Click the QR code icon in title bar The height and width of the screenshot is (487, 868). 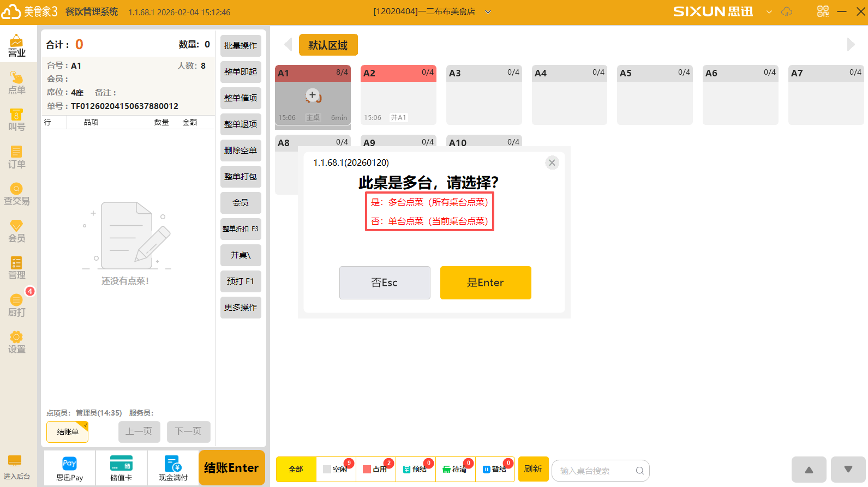pos(823,11)
